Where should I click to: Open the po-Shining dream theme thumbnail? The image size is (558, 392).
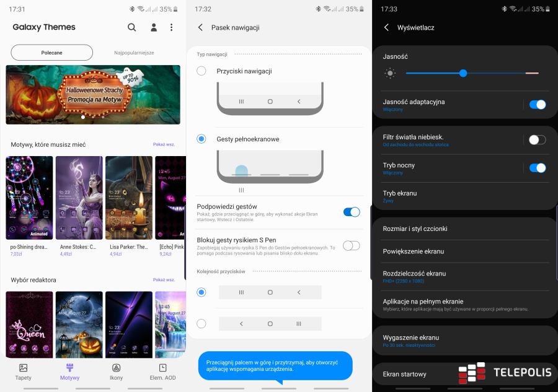[x=29, y=198]
